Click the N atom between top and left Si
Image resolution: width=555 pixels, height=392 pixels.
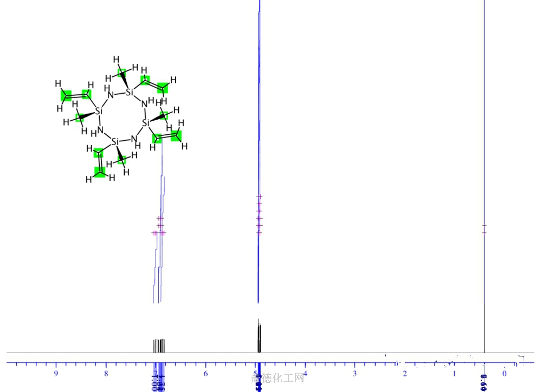coord(111,95)
